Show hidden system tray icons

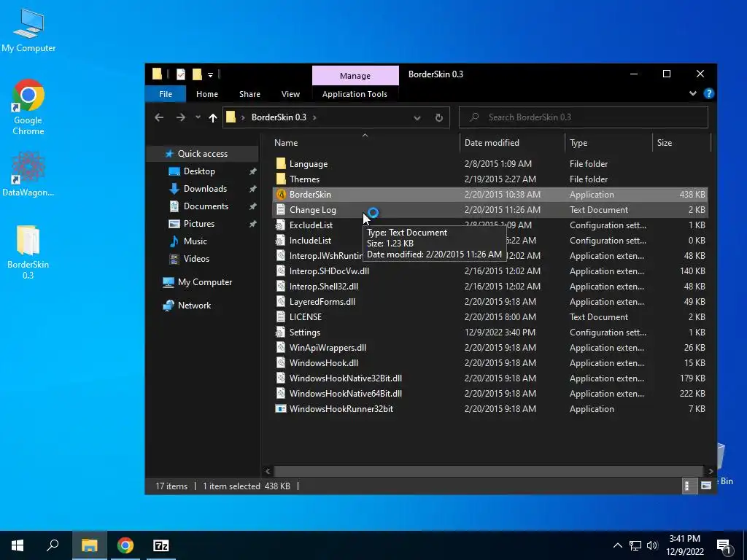[617, 545]
